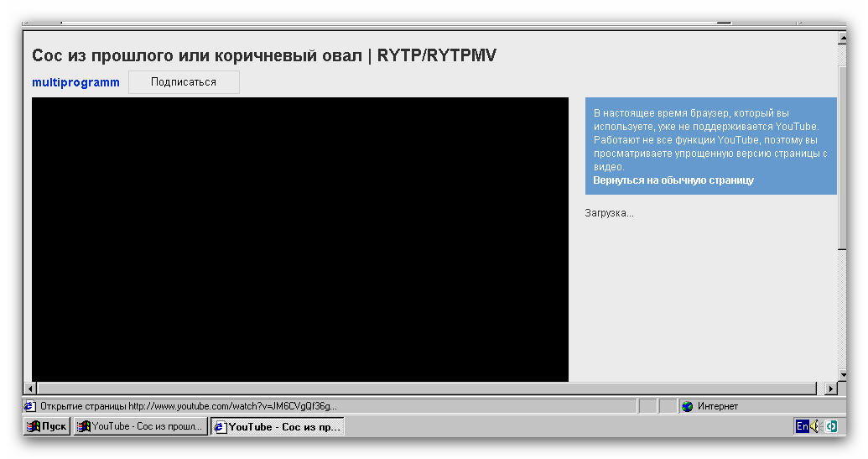Open the volume speaker tray icon
This screenshot has height=459, width=868.
pos(815,425)
